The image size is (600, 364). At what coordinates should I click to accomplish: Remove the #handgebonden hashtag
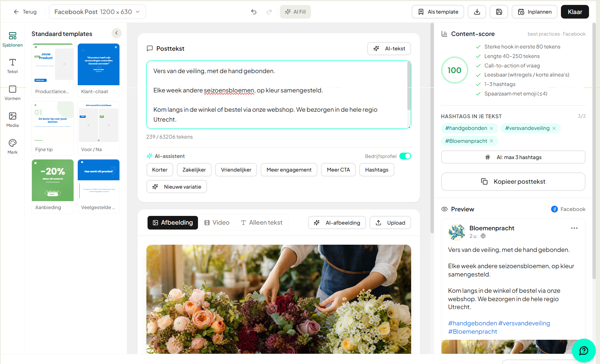(492, 128)
